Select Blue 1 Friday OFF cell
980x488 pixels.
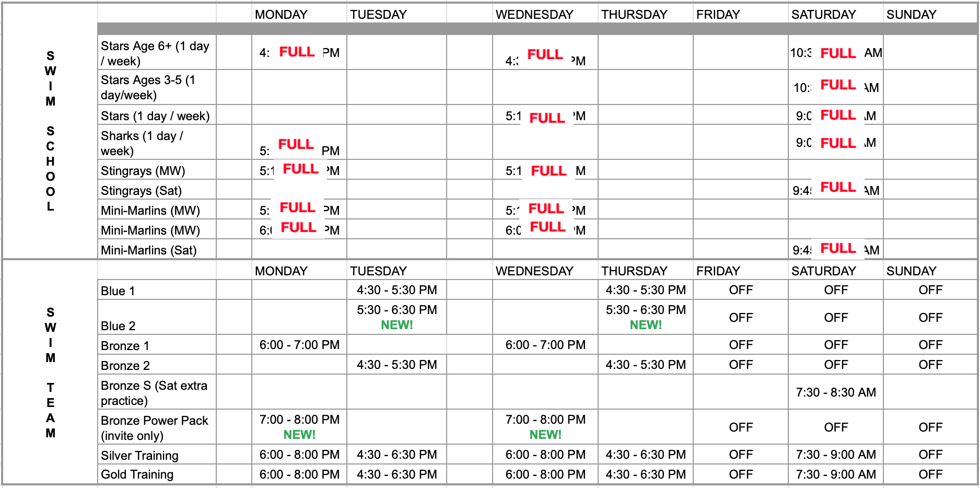[741, 290]
